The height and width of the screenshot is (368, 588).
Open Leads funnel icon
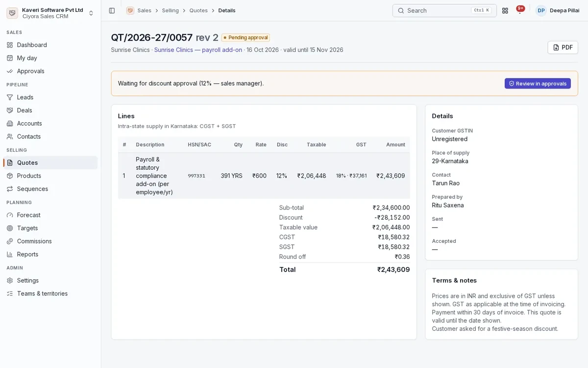[x=10, y=97]
